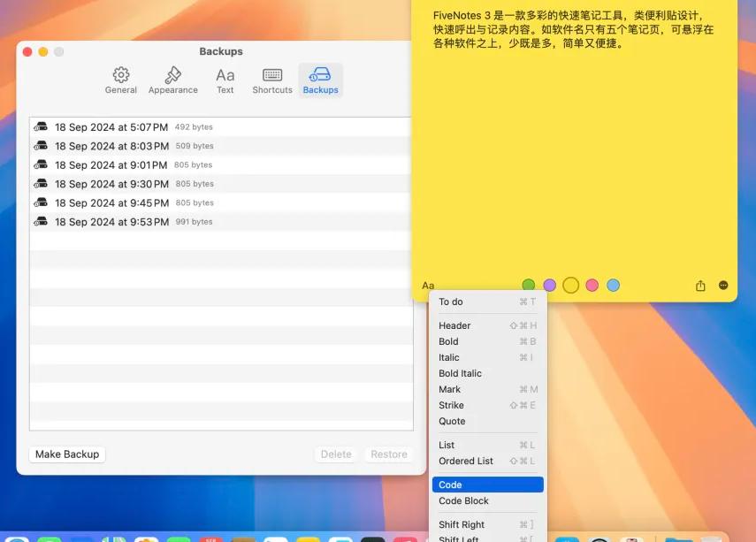Image resolution: width=756 pixels, height=542 pixels.
Task: Switch to the Text preferences tab
Action: point(225,80)
